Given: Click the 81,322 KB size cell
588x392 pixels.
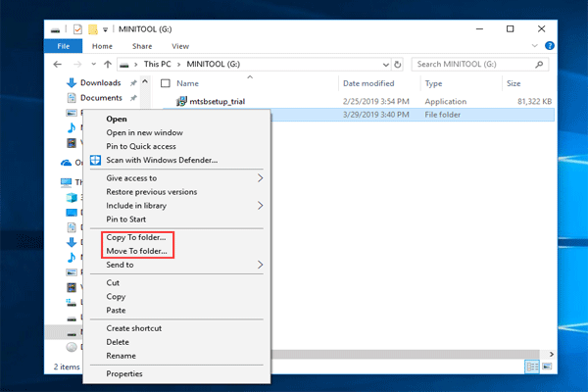Looking at the screenshot, I should point(534,101).
